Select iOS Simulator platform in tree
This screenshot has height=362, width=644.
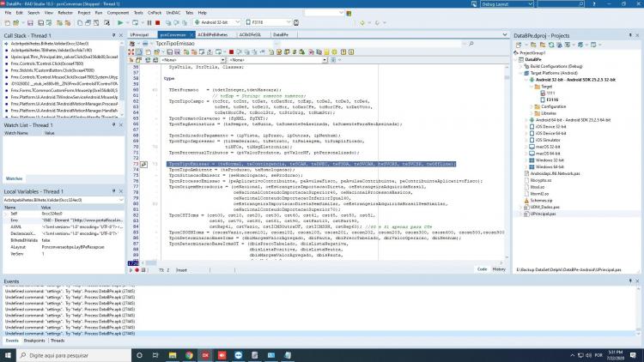pos(548,140)
